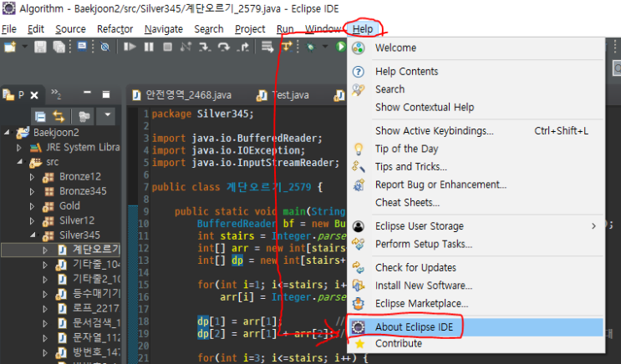Select Tip of the Day entry
This screenshot has width=621, height=364.
[x=476, y=149]
